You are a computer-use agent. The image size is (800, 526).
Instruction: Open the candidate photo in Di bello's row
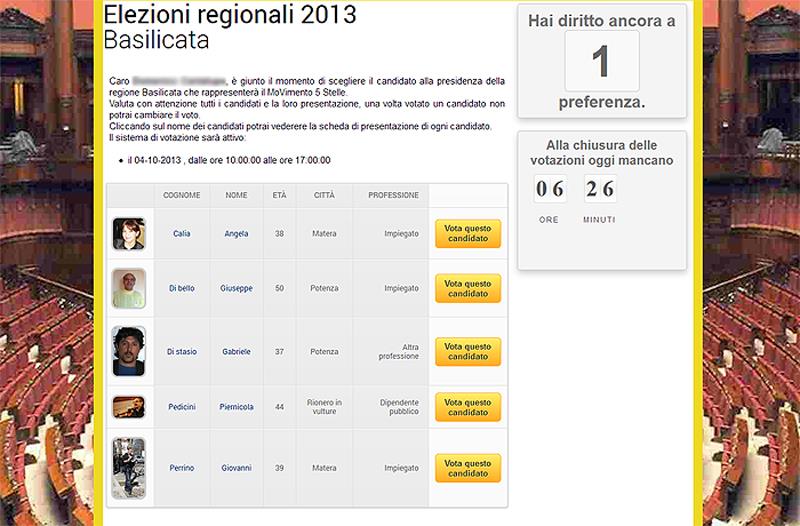[128, 288]
